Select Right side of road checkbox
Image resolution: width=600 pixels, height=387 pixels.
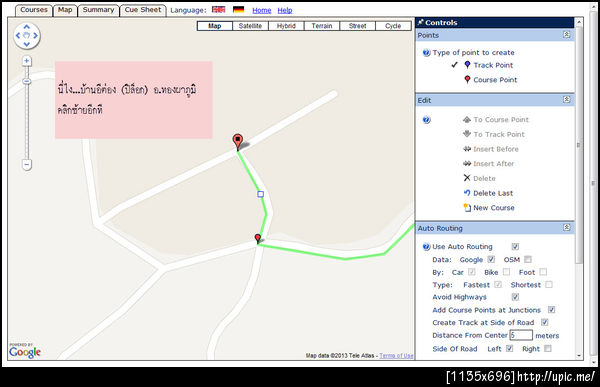[548, 348]
